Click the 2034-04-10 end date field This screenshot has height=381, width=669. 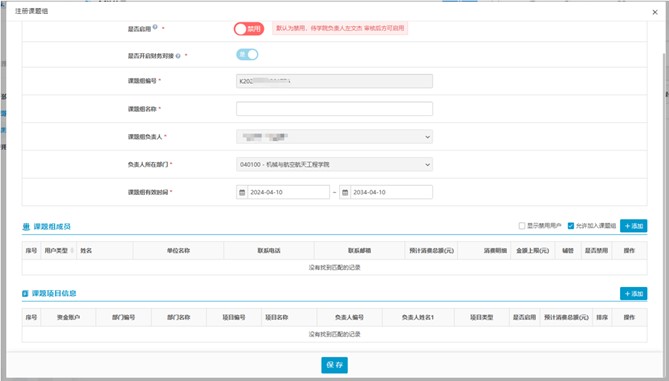pyautogui.click(x=391, y=192)
